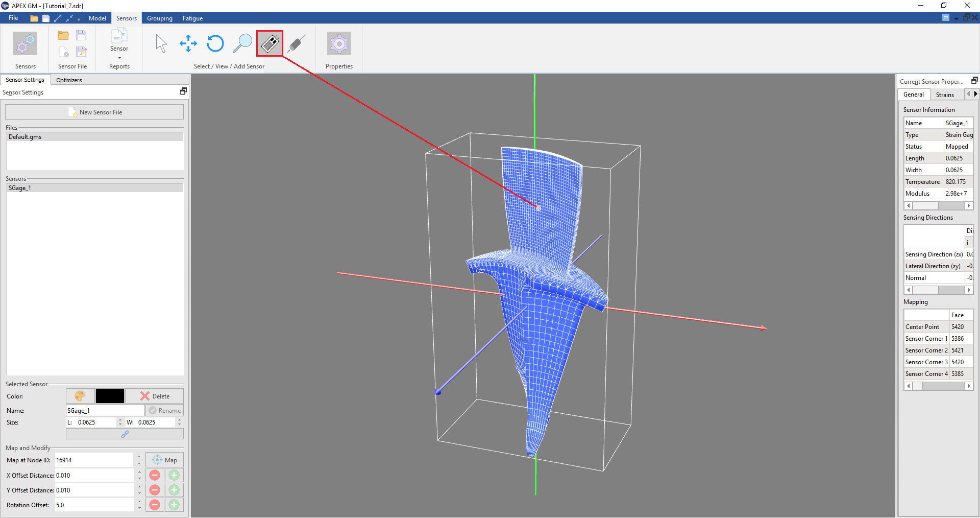The image size is (980, 518).
Task: Click the Rotation Offset field
Action: point(94,505)
